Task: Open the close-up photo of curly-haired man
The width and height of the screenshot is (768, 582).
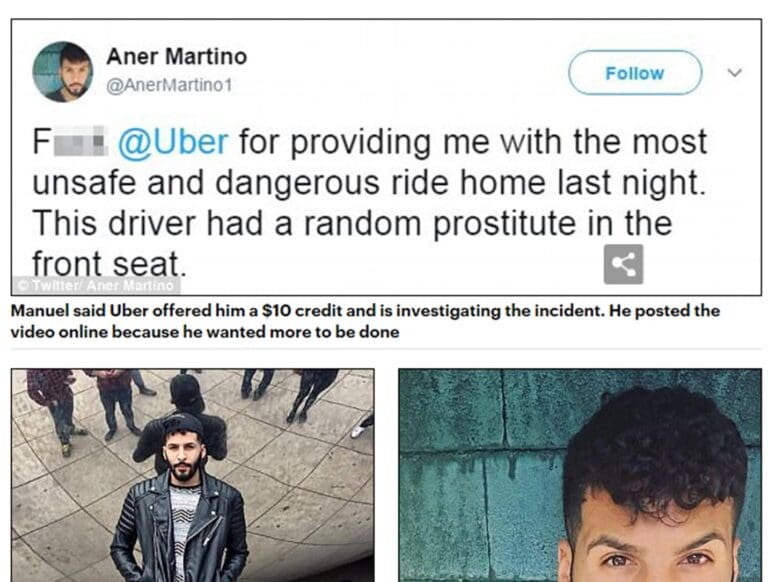Action: tap(580, 475)
